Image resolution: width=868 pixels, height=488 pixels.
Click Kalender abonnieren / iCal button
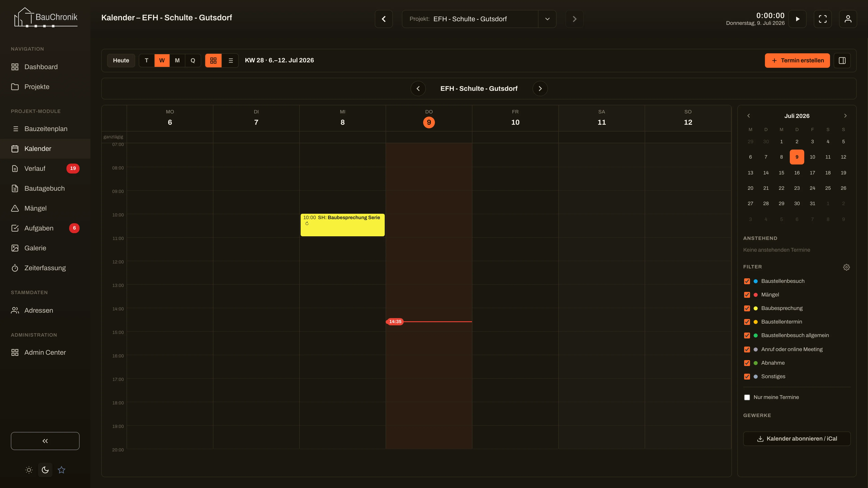[x=797, y=439]
